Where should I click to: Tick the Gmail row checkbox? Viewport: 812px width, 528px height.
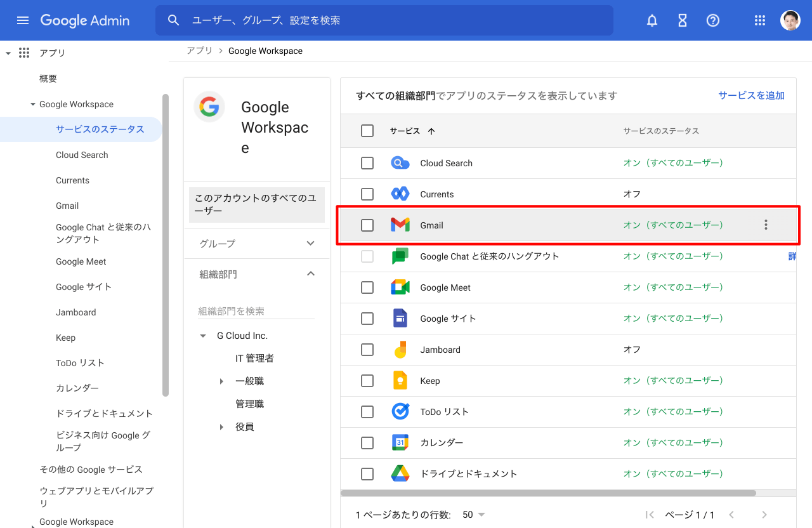pyautogui.click(x=367, y=225)
